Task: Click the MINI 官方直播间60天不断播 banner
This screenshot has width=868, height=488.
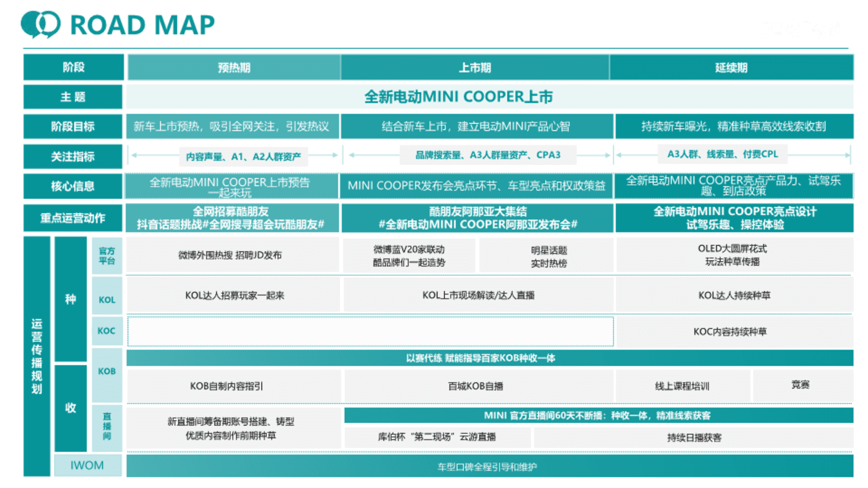Action: (599, 415)
